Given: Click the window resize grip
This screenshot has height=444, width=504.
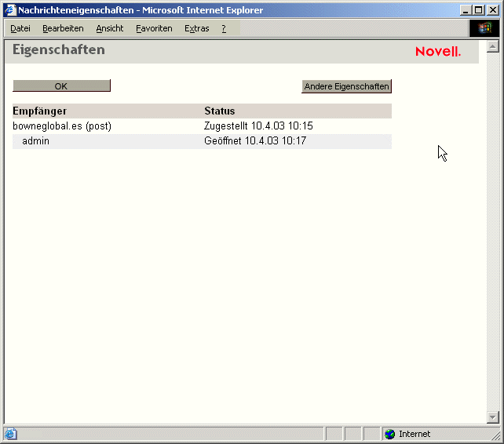Looking at the screenshot, I should click(x=496, y=436).
